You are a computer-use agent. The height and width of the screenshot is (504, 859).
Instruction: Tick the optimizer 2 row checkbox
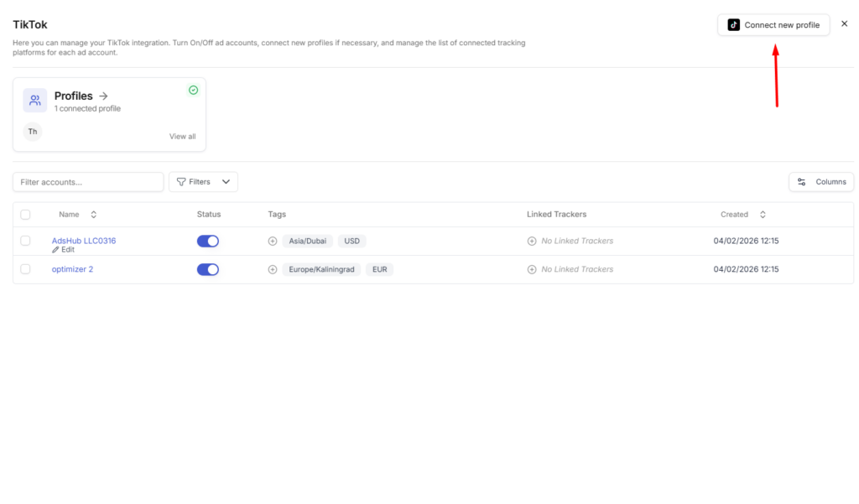pos(25,269)
